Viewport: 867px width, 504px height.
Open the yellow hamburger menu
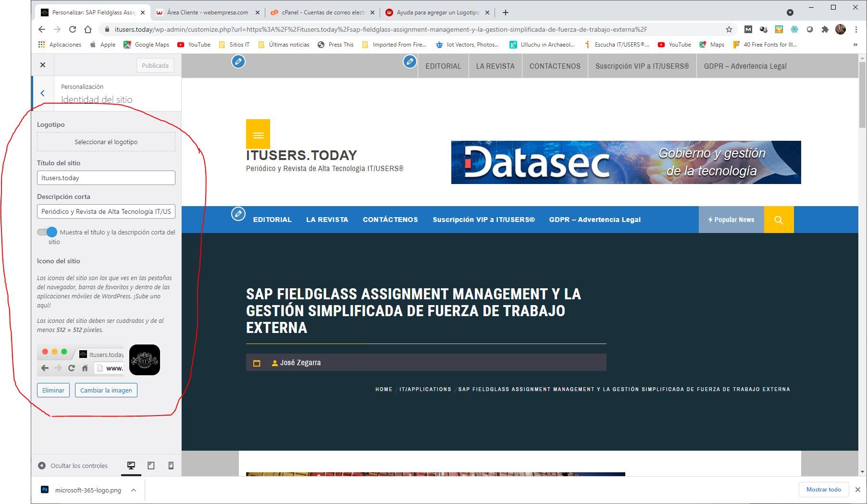258,135
